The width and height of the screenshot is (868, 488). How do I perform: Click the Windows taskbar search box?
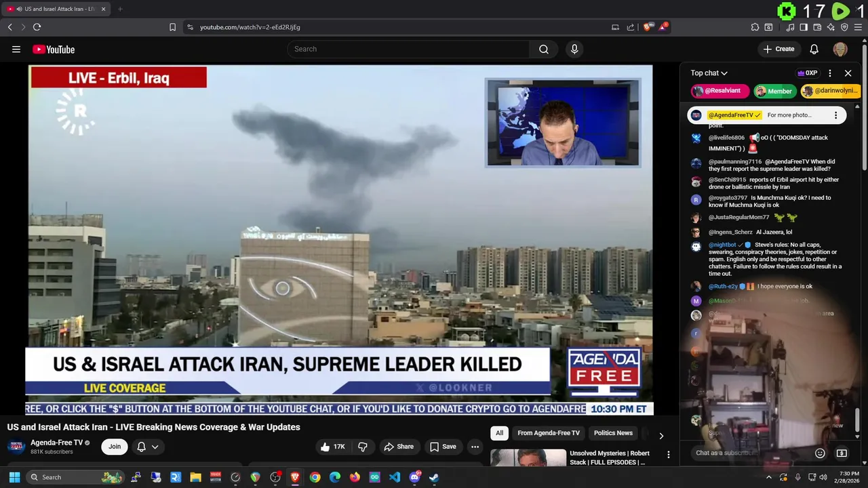[x=76, y=477]
